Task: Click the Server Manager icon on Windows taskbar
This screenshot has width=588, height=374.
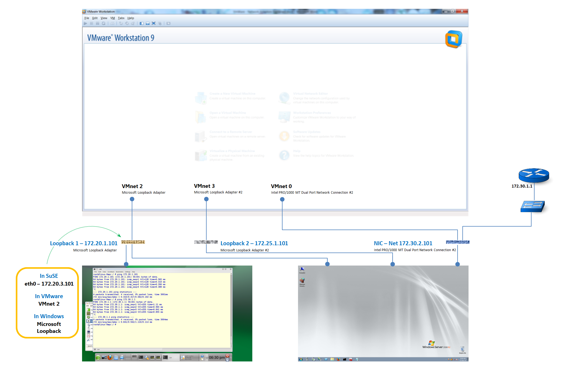Action: (x=307, y=359)
